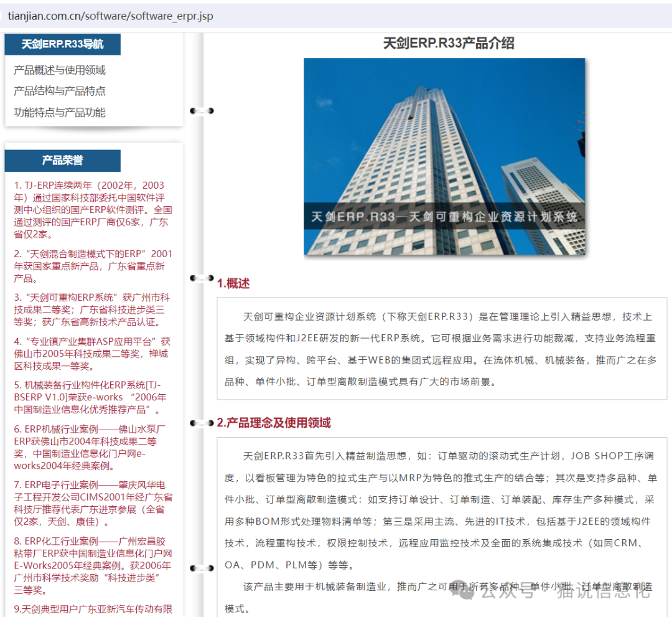Viewport: 672px width, 617px height.
Task: Click honor item 8 ERP化工行业案例 广州宏昌
Action: (x=93, y=565)
